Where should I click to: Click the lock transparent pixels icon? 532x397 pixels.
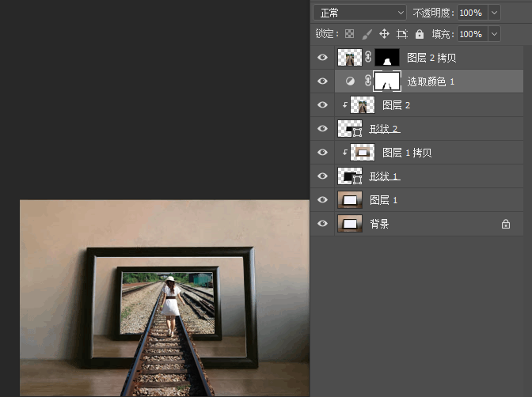tap(349, 34)
